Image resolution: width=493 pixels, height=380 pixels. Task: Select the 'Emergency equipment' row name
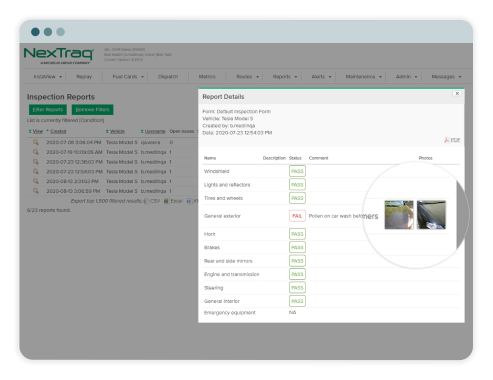point(230,313)
